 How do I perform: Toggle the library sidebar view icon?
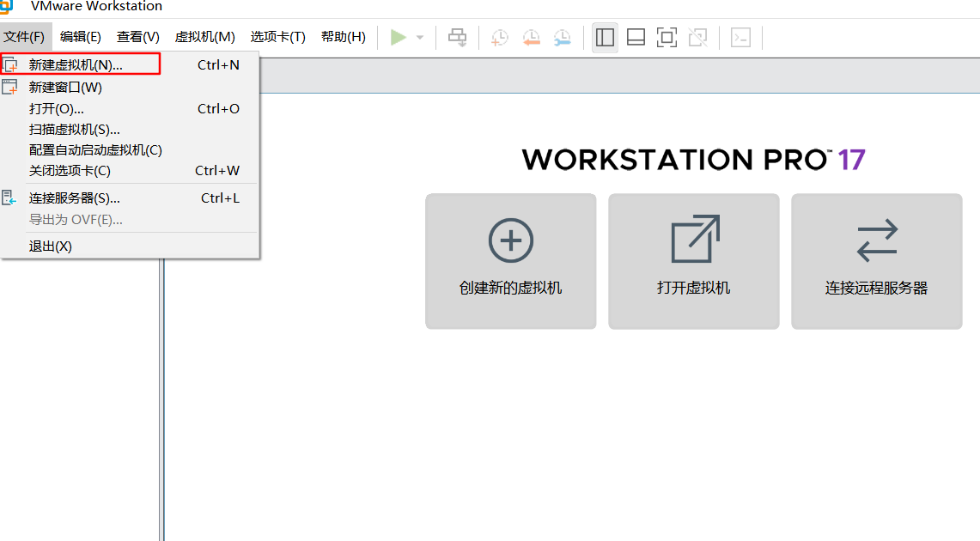pyautogui.click(x=605, y=38)
